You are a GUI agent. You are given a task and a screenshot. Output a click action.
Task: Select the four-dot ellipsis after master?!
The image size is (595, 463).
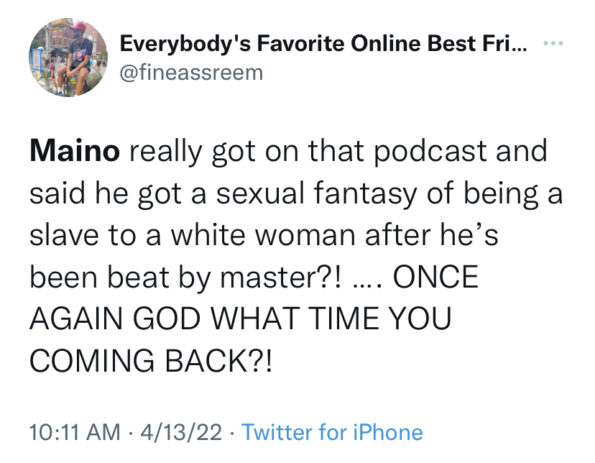369,285
